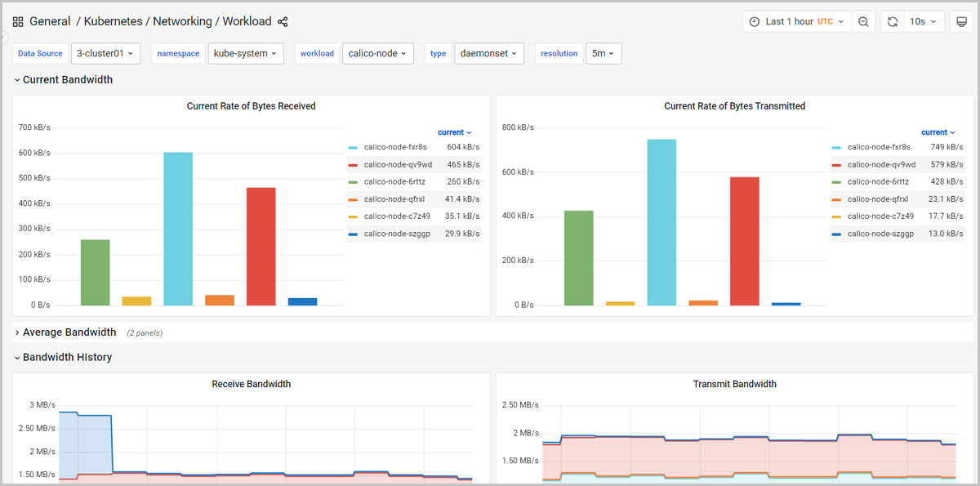Open the 5m resolution dropdown
Image resolution: width=980 pixels, height=486 pixels.
[x=604, y=53]
